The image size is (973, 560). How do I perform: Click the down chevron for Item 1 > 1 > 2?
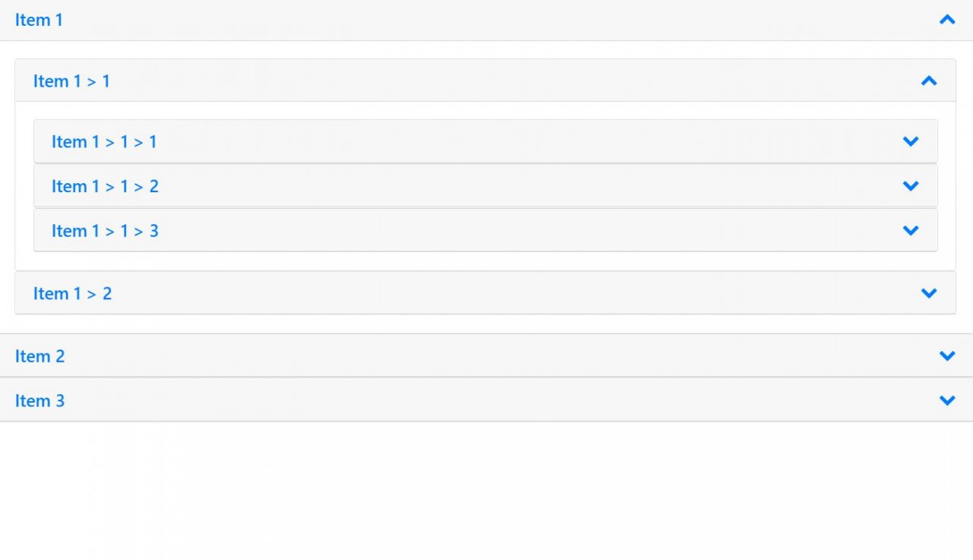click(911, 185)
